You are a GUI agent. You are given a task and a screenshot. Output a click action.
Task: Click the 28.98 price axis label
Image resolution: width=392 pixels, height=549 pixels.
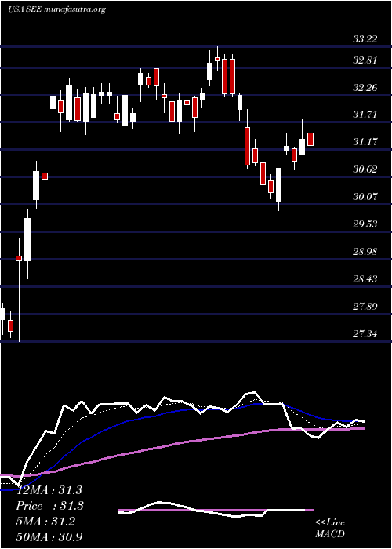tap(365, 252)
